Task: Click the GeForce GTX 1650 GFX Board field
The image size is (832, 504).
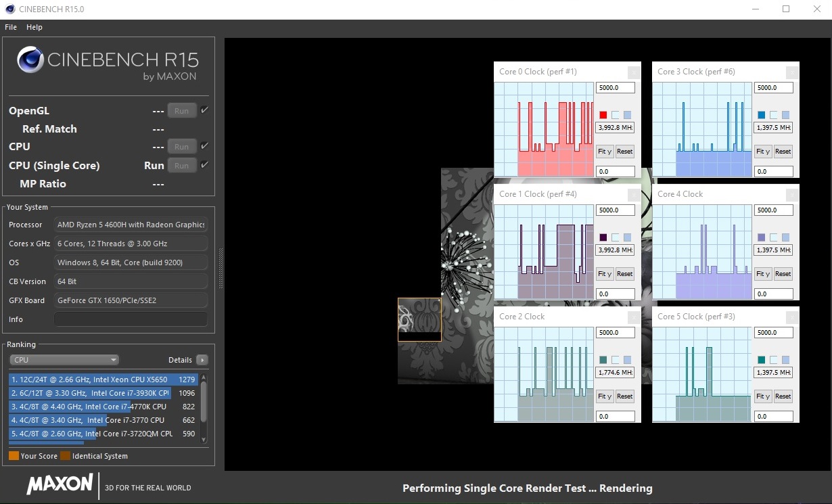Action: (131, 300)
